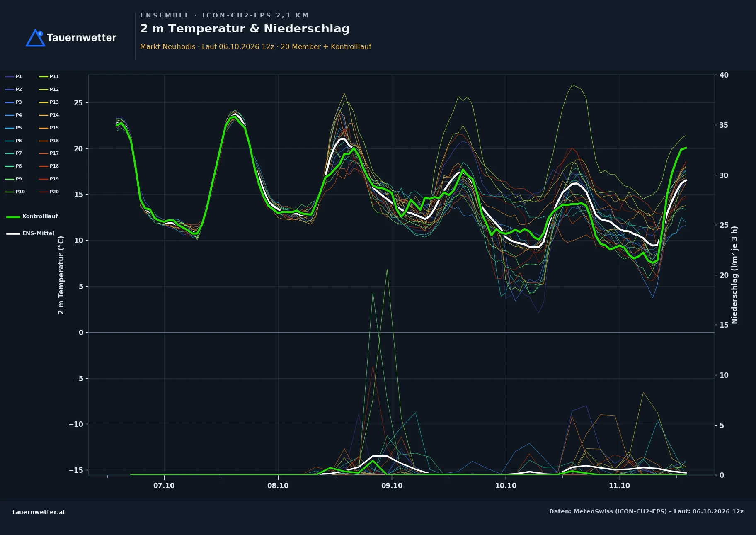Click the 2 m Temperatur axis title
The image size is (756, 535).
click(x=61, y=275)
